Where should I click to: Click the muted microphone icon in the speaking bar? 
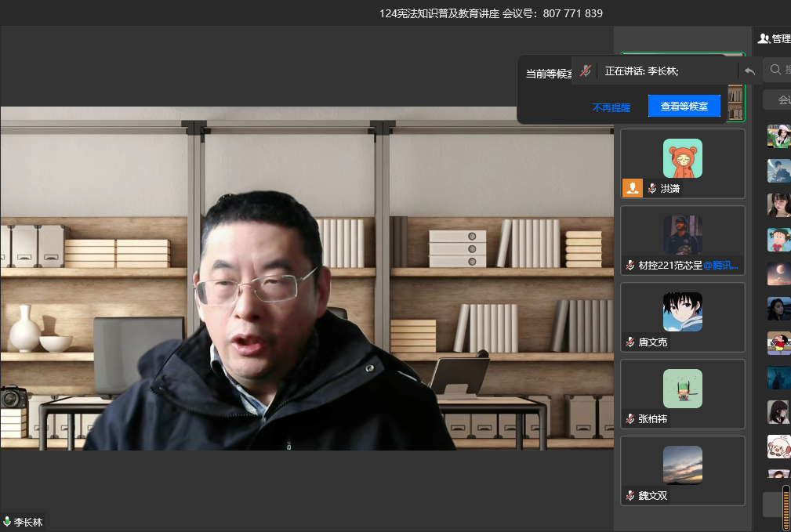click(586, 71)
